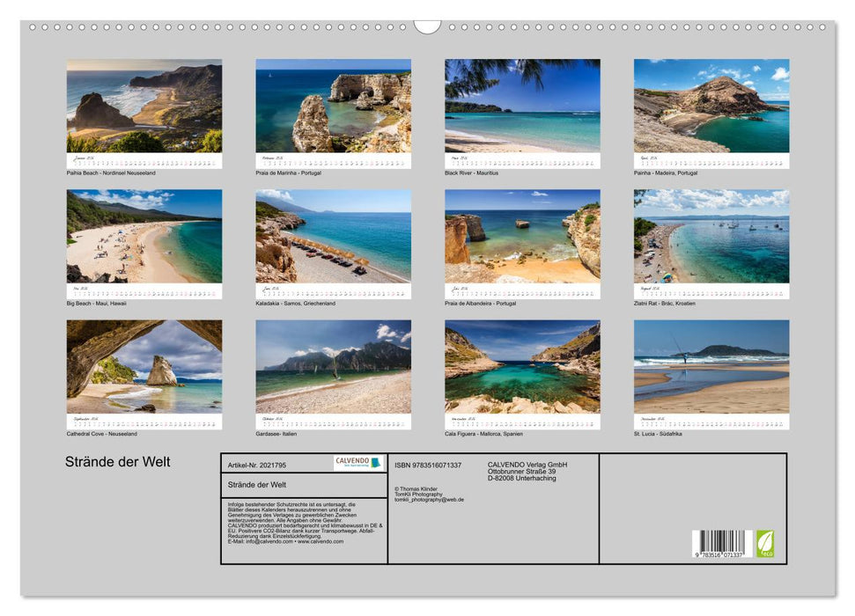The image size is (855, 616).
Task: Select the Praia da Marinha thumbnail
Action: [x=333, y=106]
